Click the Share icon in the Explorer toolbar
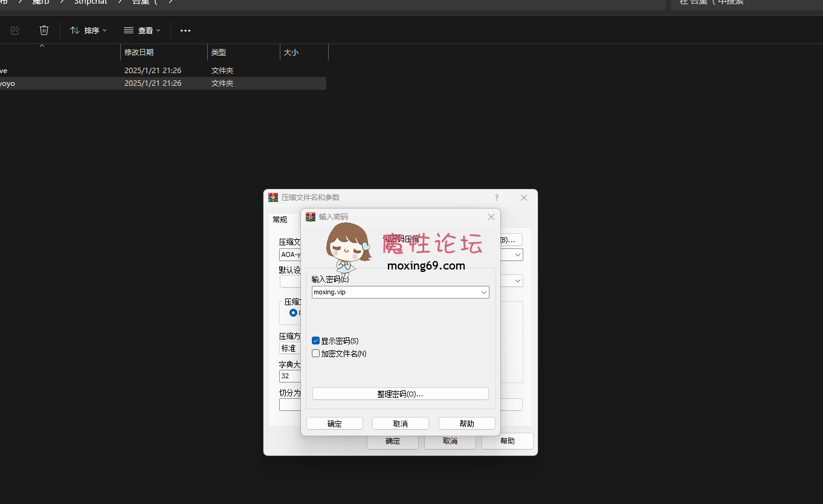 (15, 30)
